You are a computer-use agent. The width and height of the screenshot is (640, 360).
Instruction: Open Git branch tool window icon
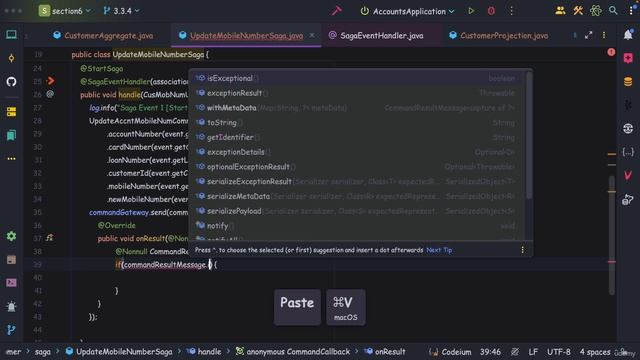tap(11, 329)
